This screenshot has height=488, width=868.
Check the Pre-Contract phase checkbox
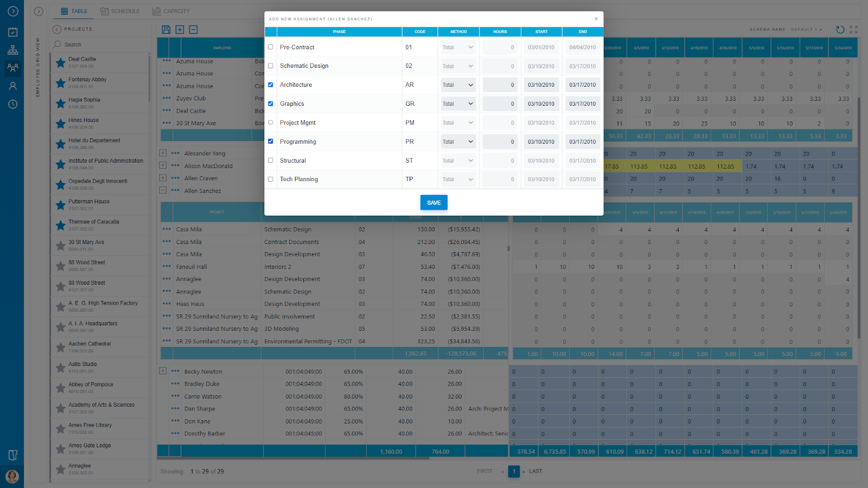pos(270,47)
